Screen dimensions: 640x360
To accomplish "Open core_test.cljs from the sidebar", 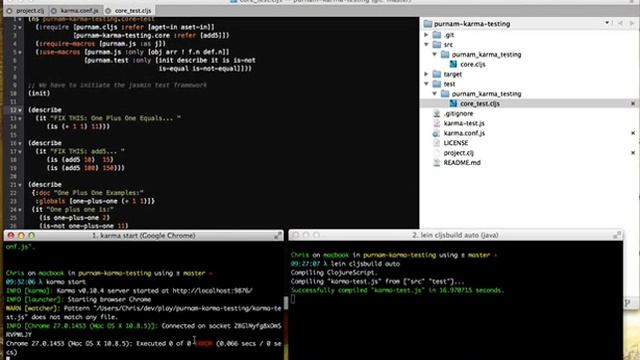I will click(x=480, y=104).
